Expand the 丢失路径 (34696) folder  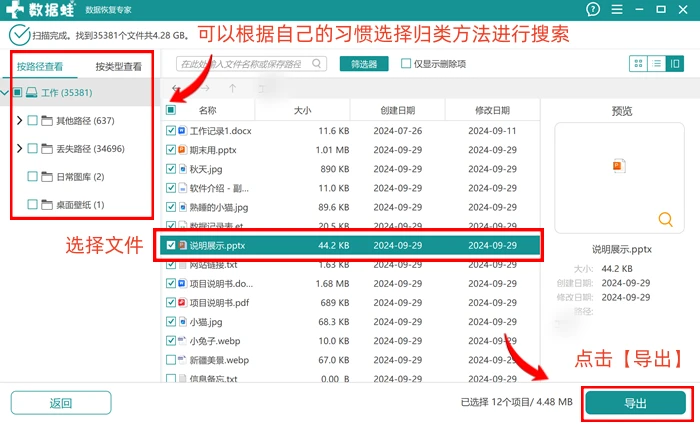click(x=19, y=148)
